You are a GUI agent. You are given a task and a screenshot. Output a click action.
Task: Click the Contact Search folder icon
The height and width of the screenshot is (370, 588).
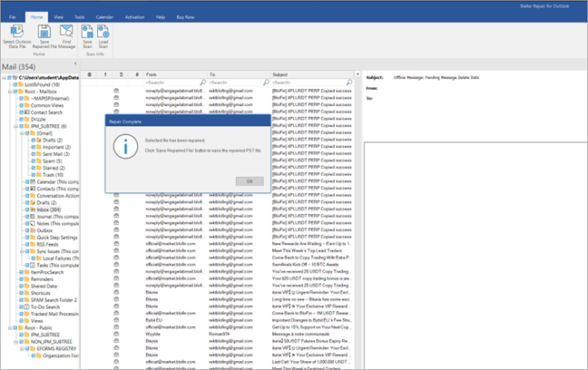(27, 112)
